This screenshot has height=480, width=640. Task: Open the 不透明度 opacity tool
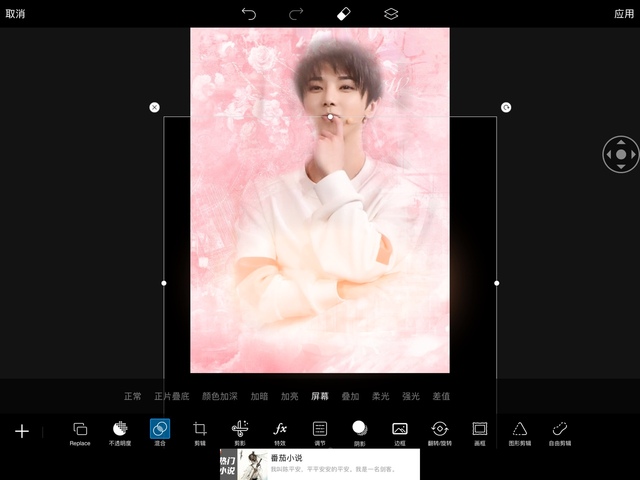tap(120, 431)
